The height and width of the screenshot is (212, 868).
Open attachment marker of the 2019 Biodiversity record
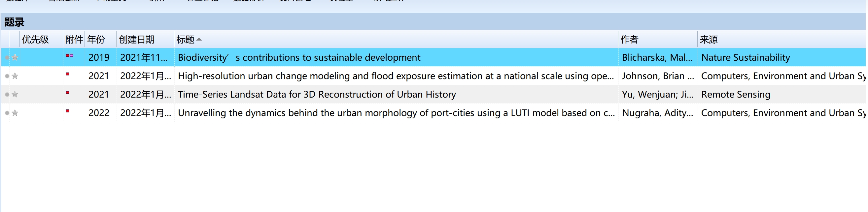[69, 55]
